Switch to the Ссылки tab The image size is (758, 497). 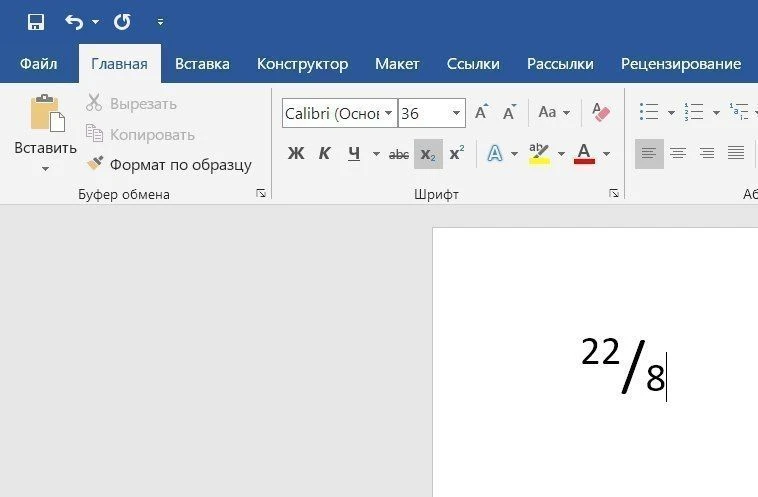click(x=473, y=64)
